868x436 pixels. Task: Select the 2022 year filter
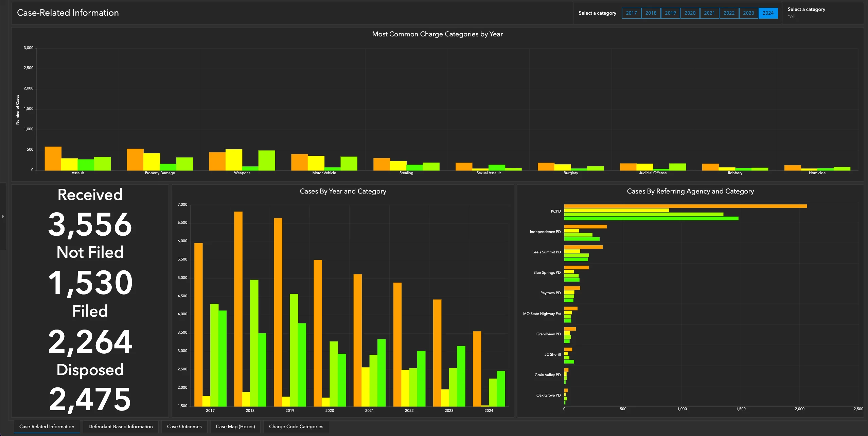pos(729,13)
